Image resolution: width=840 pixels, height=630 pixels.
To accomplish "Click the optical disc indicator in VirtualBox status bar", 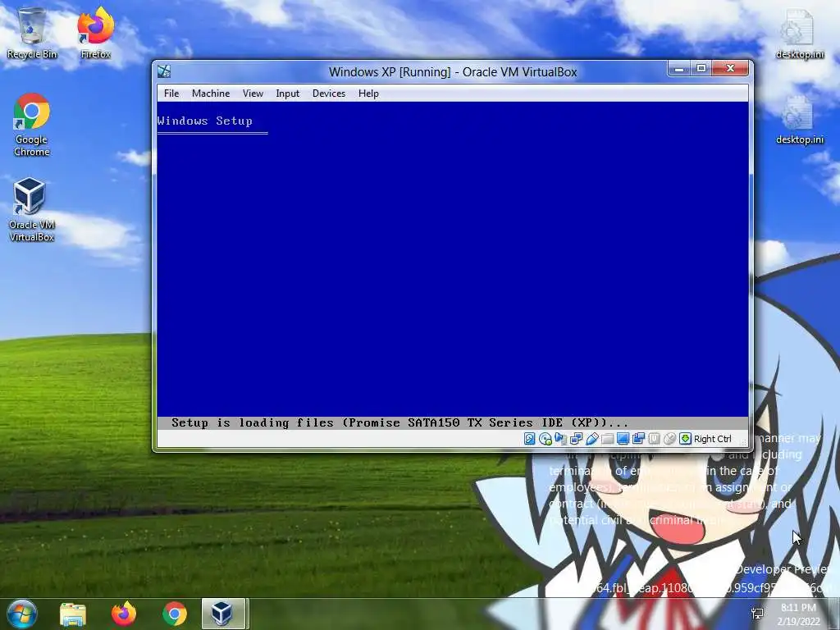I will pyautogui.click(x=546, y=439).
